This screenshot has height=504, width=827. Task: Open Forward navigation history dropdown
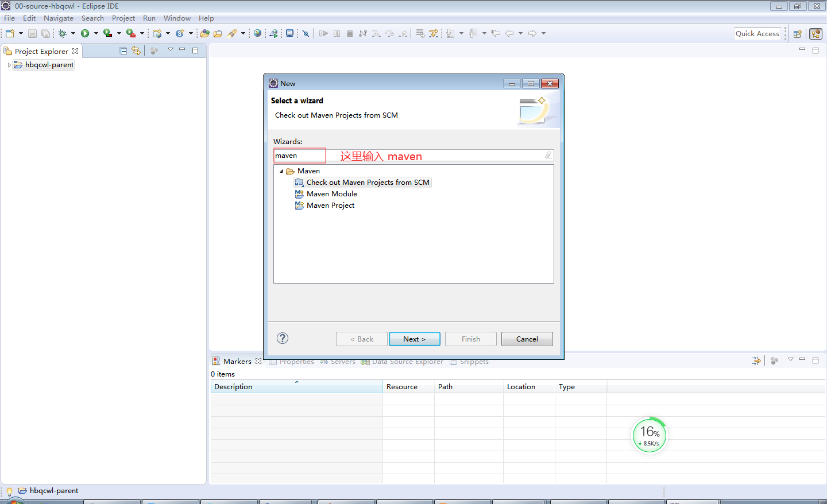(x=543, y=33)
